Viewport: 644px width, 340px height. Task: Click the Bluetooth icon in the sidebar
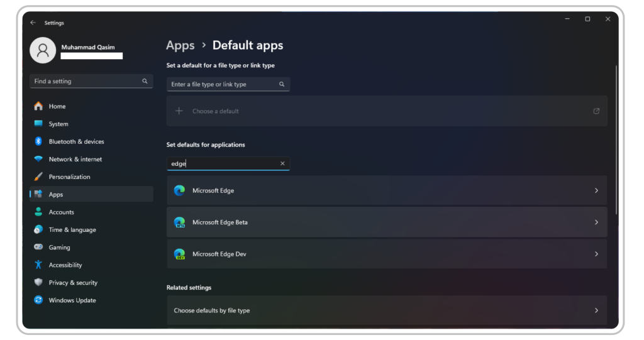point(38,141)
